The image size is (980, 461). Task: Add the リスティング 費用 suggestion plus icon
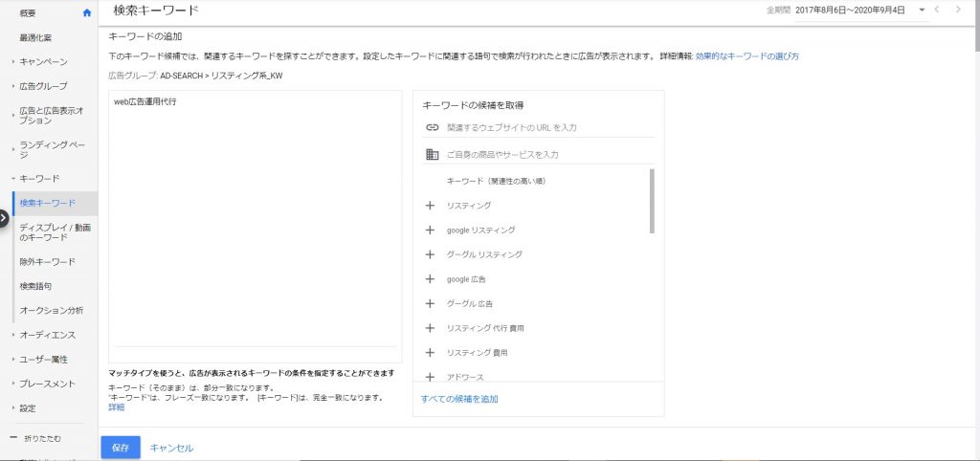(x=430, y=352)
